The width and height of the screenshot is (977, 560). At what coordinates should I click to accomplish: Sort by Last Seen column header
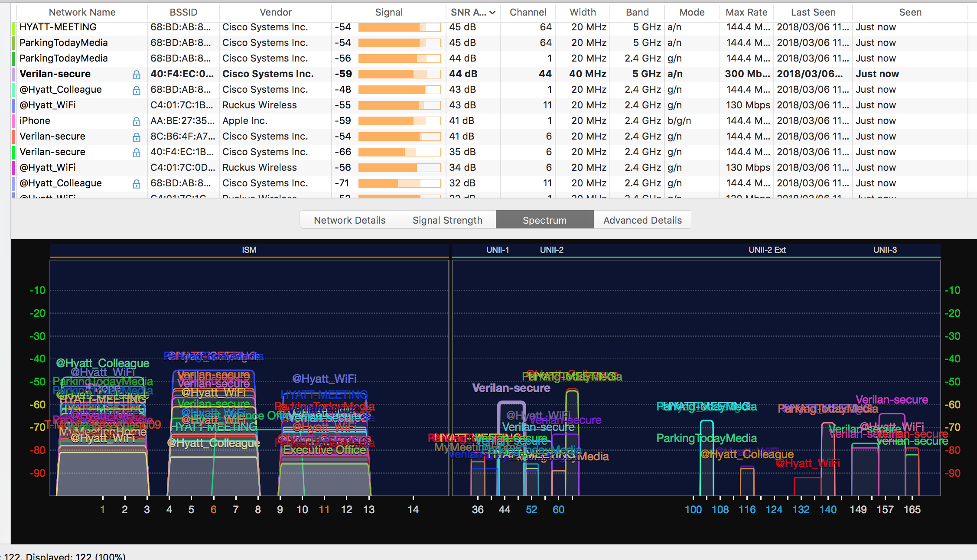point(813,13)
